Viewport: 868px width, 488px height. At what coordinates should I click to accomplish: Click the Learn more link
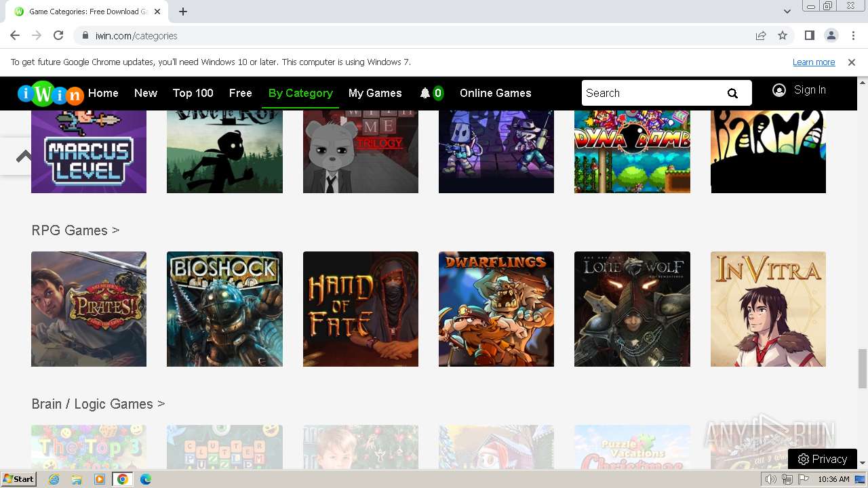pos(814,62)
